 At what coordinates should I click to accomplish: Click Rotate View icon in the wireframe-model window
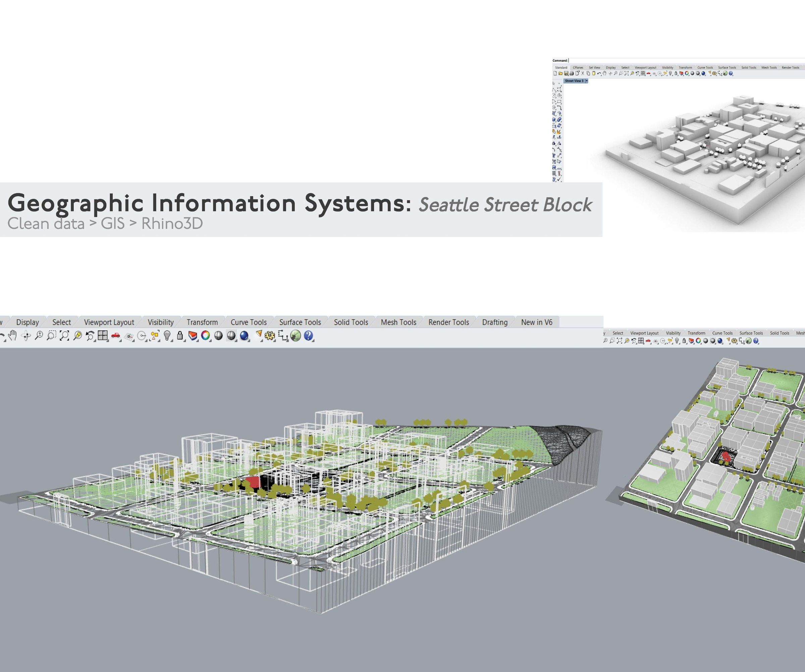click(26, 336)
